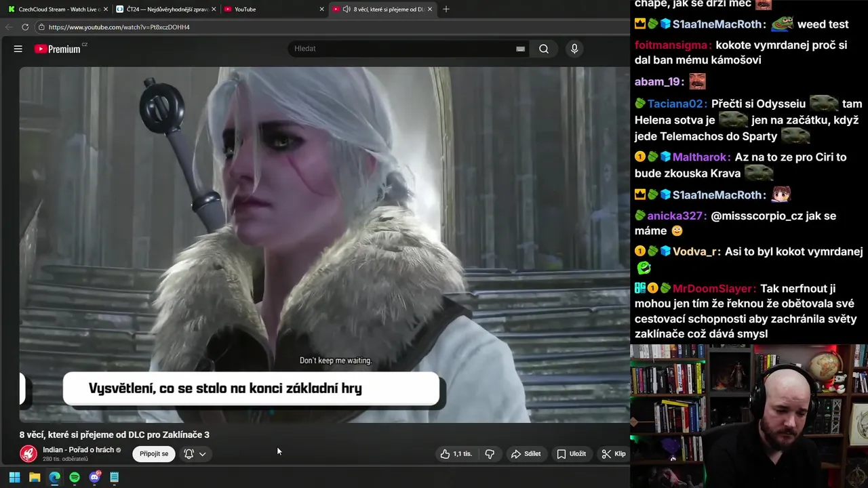Click the frog emote beside 'weed test'
This screenshot has height=488, width=868.
(782, 24)
